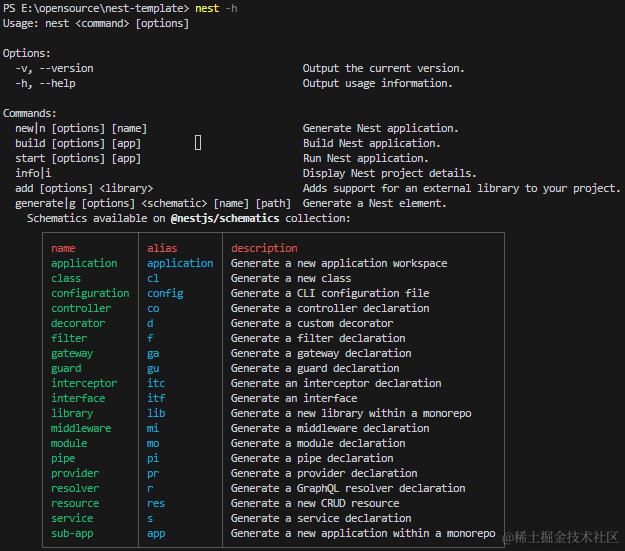The width and height of the screenshot is (625, 551).
Task: Click the 'middleware' schematic name
Action: tap(81, 428)
